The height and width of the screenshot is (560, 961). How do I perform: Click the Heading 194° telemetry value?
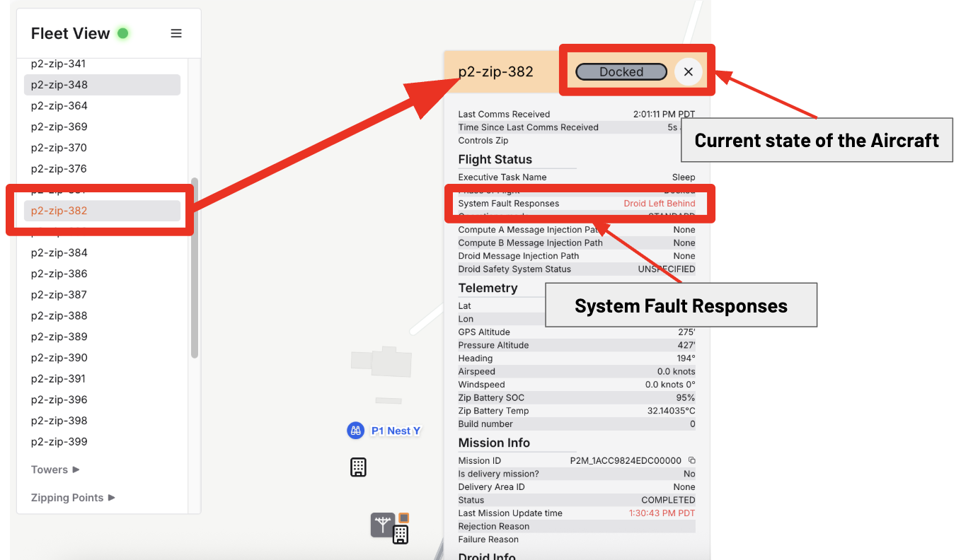(687, 358)
